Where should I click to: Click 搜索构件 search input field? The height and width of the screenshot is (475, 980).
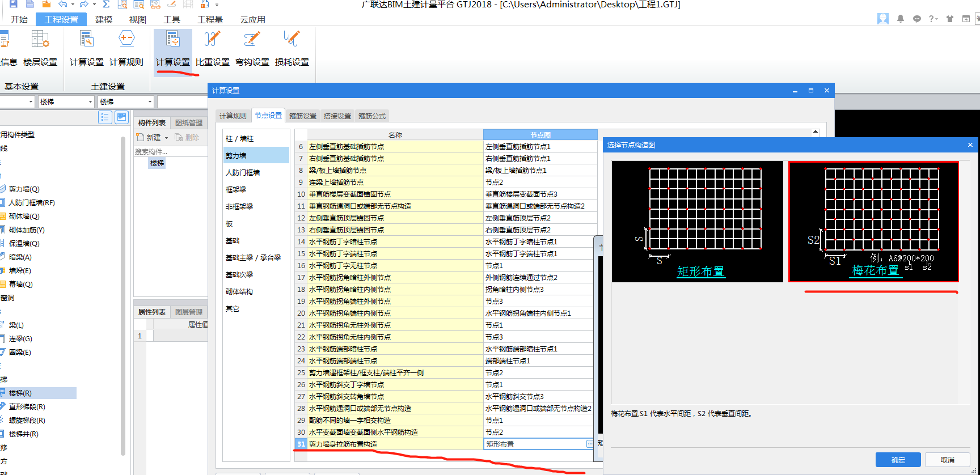click(170, 151)
